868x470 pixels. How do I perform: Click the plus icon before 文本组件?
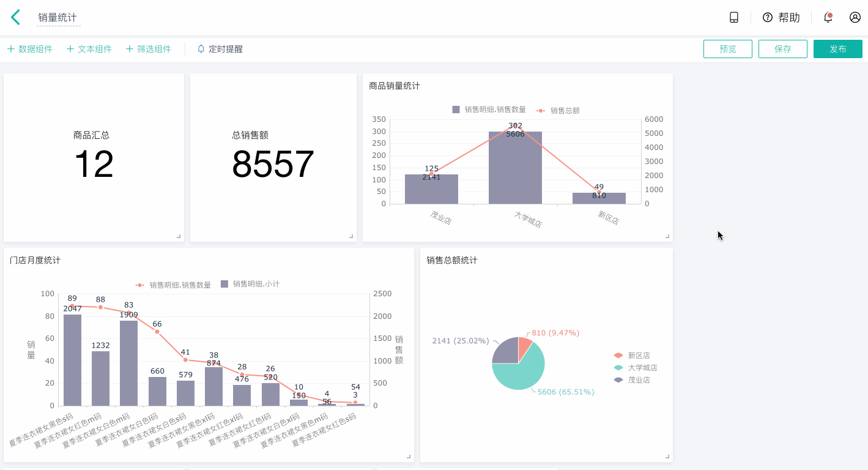pos(69,48)
